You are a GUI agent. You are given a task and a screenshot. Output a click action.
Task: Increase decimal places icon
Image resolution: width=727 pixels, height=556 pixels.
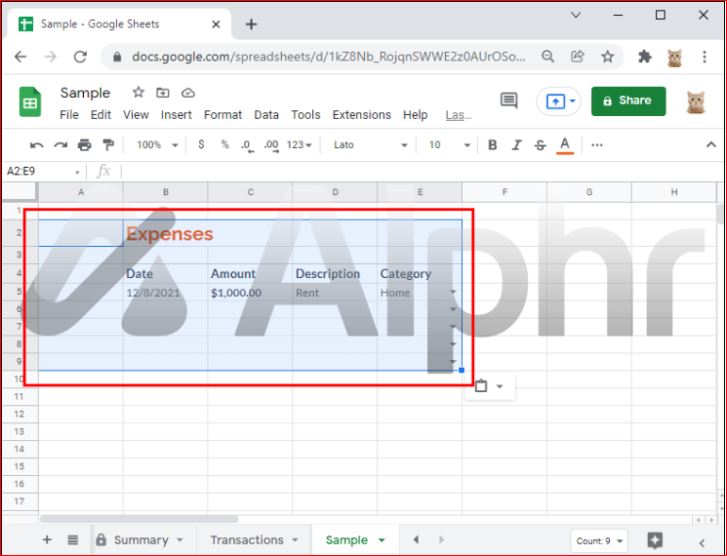pyautogui.click(x=272, y=146)
